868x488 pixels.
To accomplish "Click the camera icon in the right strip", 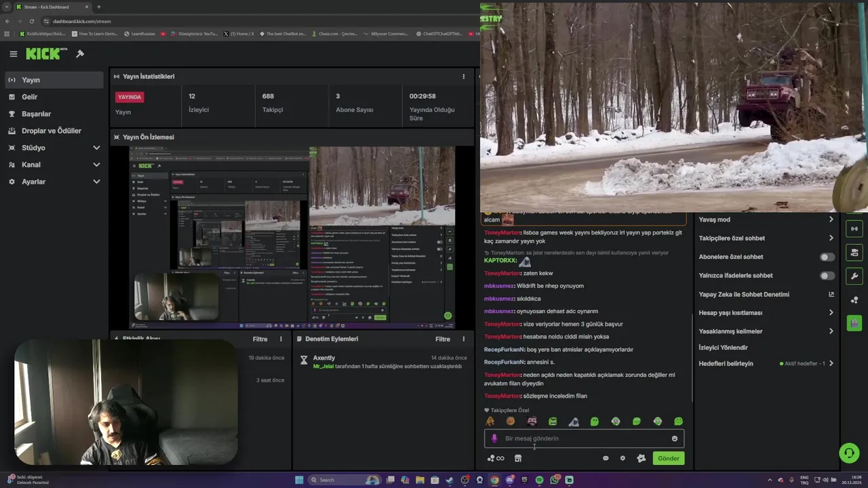I will [x=854, y=253].
